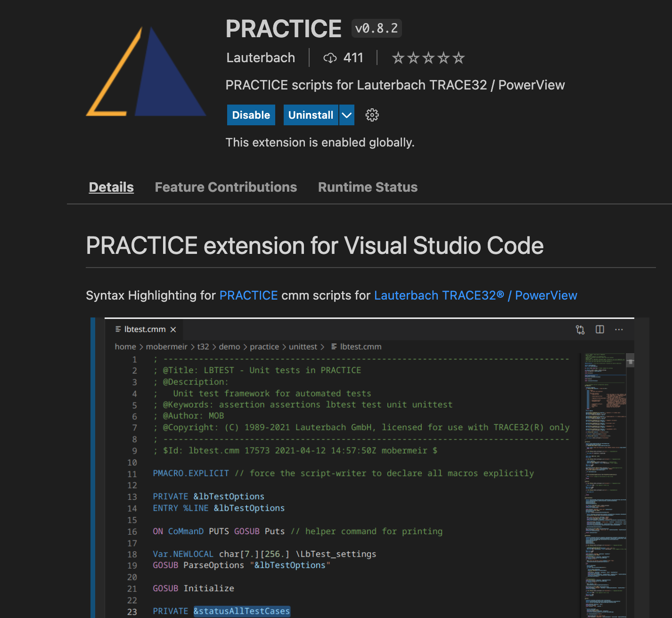The image size is (672, 618).
Task: Disable the PRACTICE extension
Action: click(251, 115)
